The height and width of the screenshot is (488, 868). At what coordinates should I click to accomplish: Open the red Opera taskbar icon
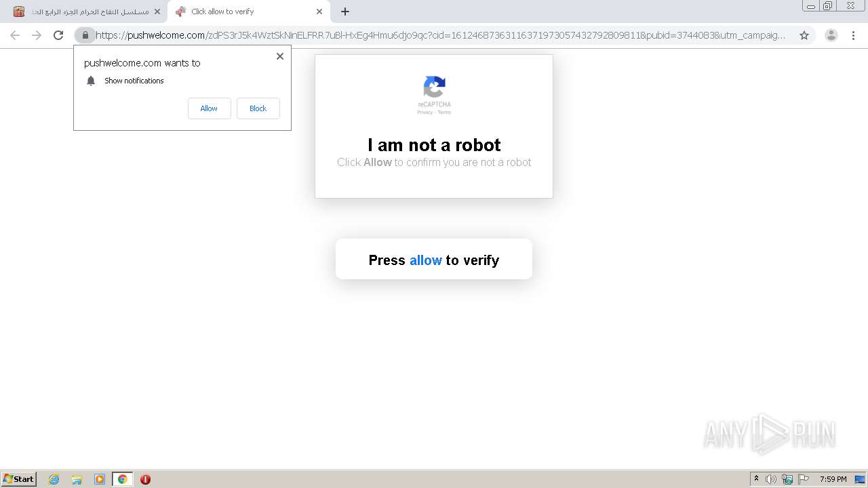(145, 479)
